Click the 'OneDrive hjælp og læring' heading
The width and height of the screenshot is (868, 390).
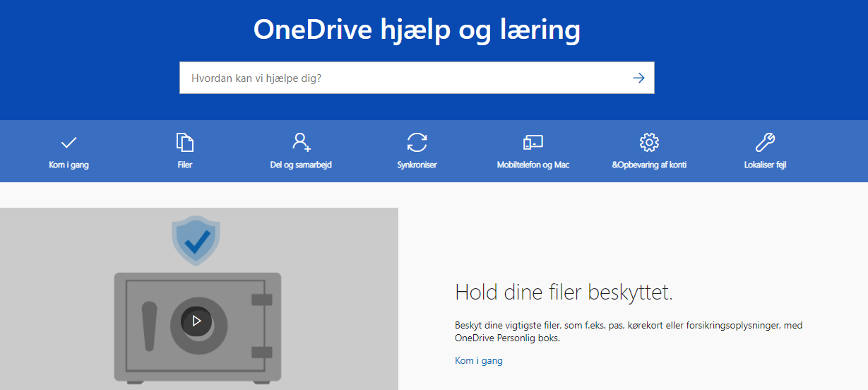tap(417, 30)
